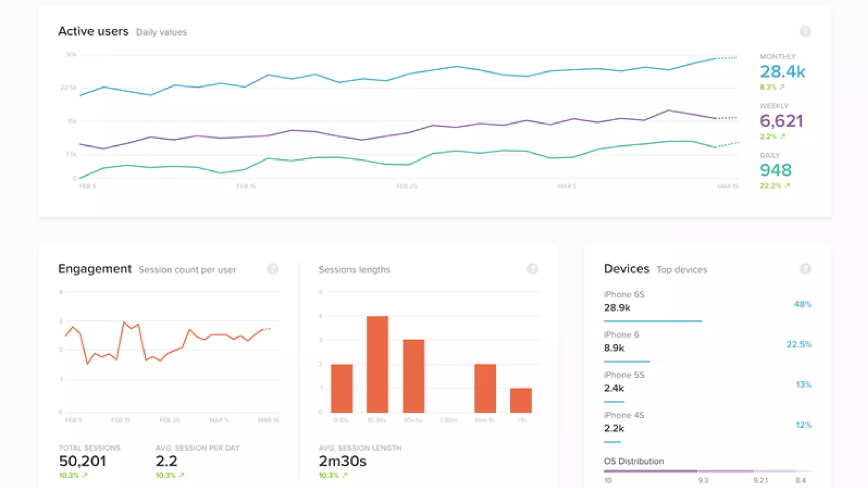
Task: Click the iPhone 6S usage progress bar
Action: (x=653, y=321)
